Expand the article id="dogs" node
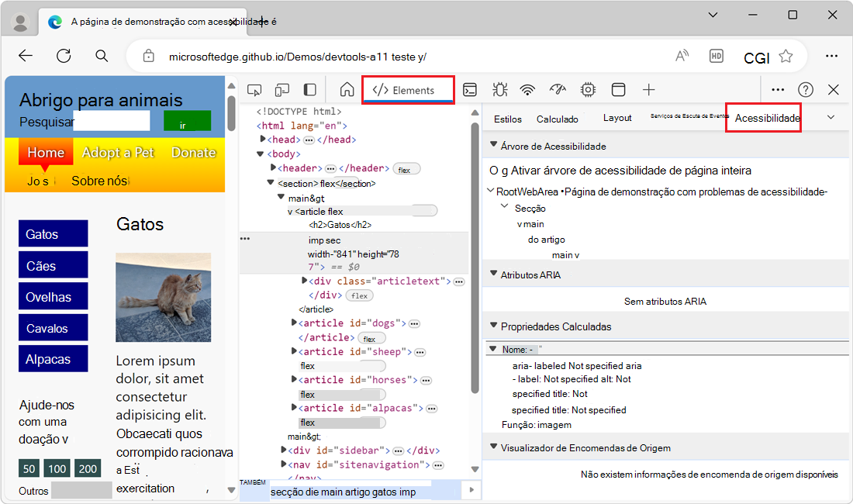This screenshot has height=504, width=853. coord(295,323)
